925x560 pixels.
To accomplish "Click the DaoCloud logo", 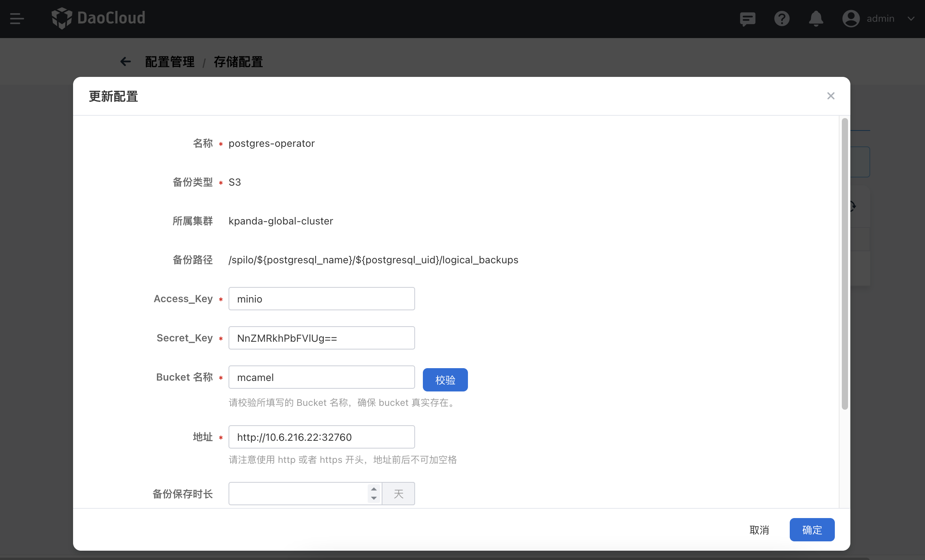I will (98, 18).
